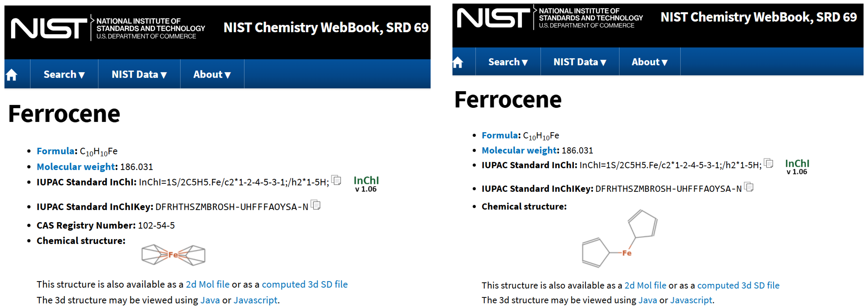Click the home icon in left page navbar
The width and height of the screenshot is (868, 308).
point(12,75)
